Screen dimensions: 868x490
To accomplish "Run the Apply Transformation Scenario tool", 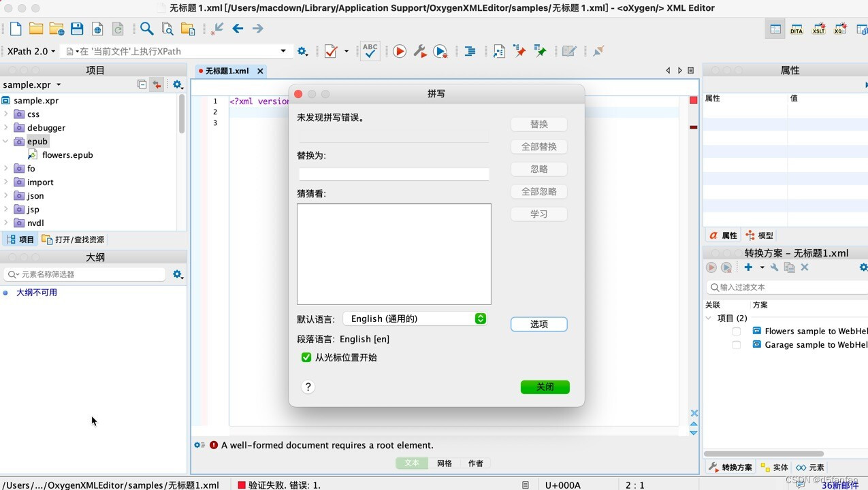I will click(x=400, y=51).
